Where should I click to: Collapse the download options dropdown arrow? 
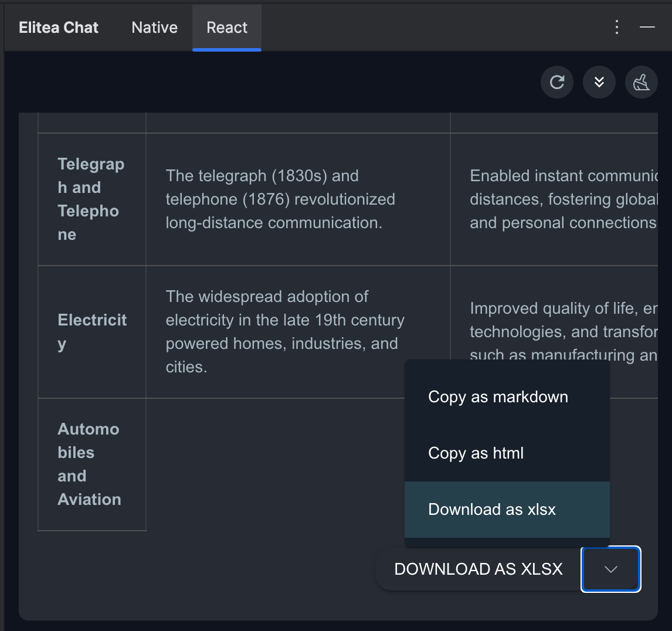[x=610, y=569]
